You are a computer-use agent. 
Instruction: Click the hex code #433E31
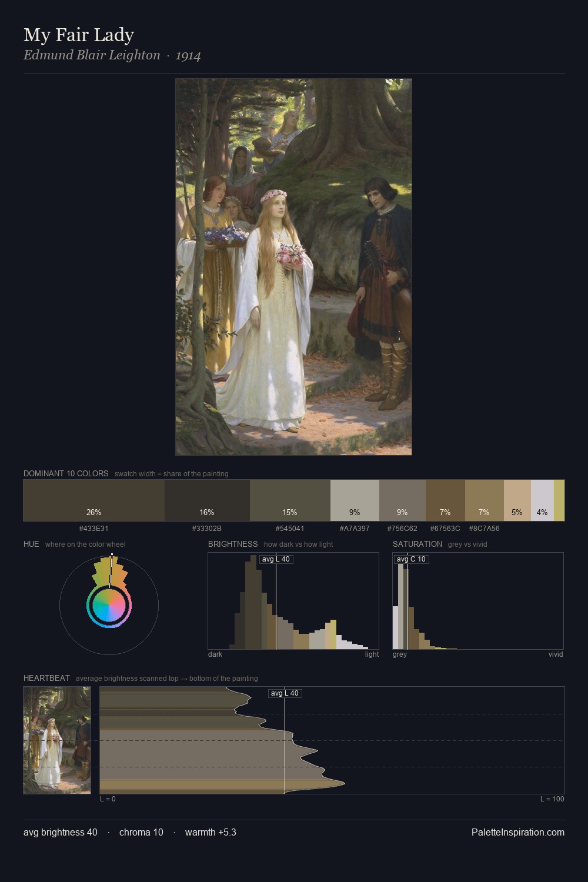(94, 529)
